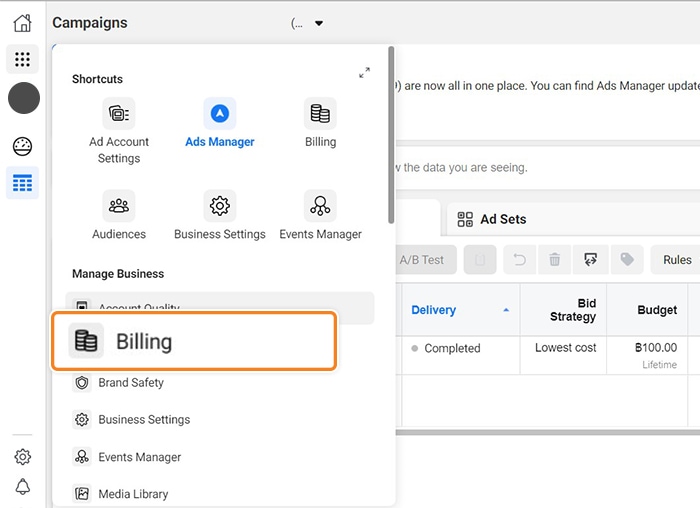Go to the Home icon in sidebar

pyautogui.click(x=22, y=23)
